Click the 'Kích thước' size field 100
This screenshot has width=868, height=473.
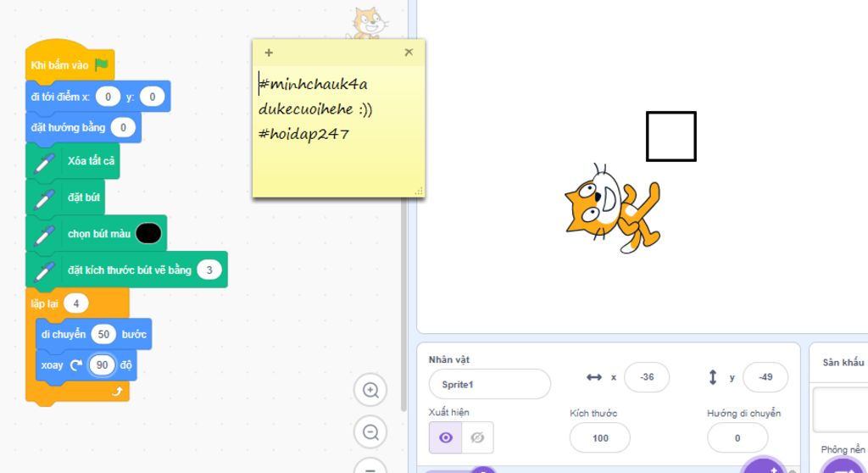tap(600, 438)
